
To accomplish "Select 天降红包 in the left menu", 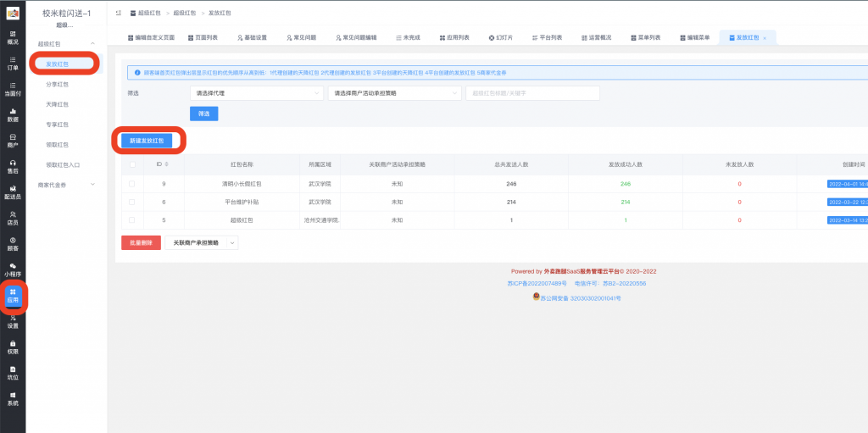I will click(57, 104).
